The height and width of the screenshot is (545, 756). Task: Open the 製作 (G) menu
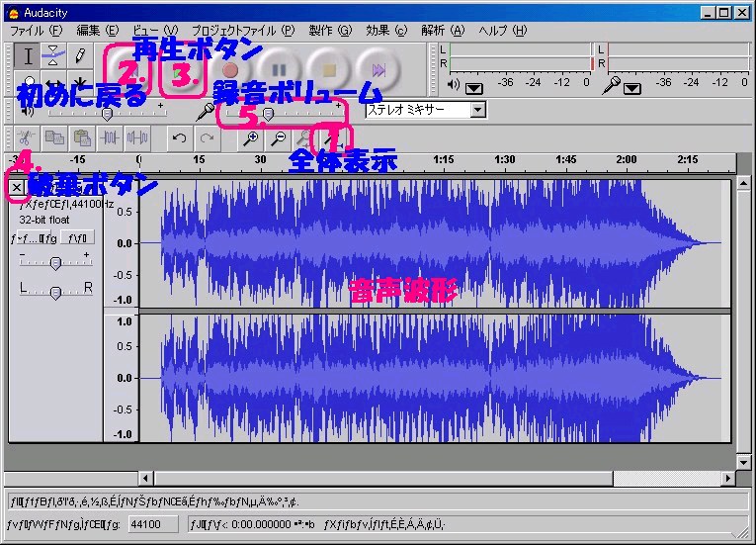330,31
